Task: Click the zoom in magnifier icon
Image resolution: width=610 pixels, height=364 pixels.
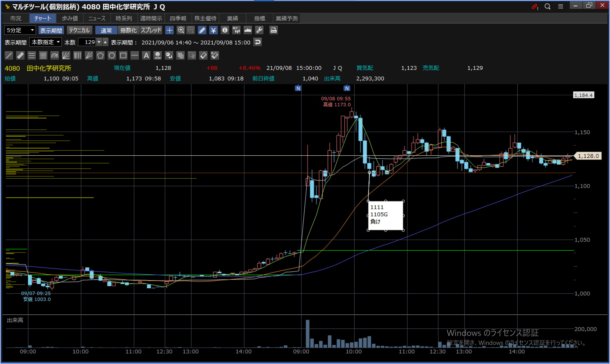Action: 181,30
